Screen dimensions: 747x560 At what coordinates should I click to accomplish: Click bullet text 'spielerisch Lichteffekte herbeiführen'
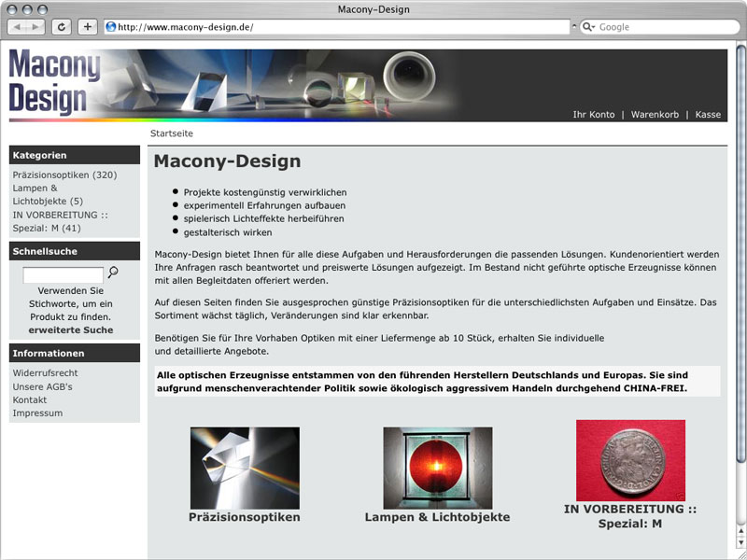coord(264,219)
